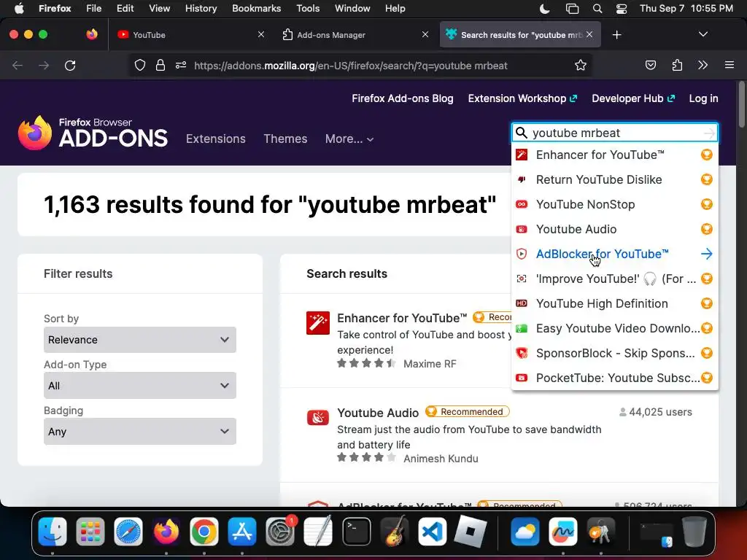Submit search with arrow in search box
Screen dimensions: 747x560
coord(709,133)
